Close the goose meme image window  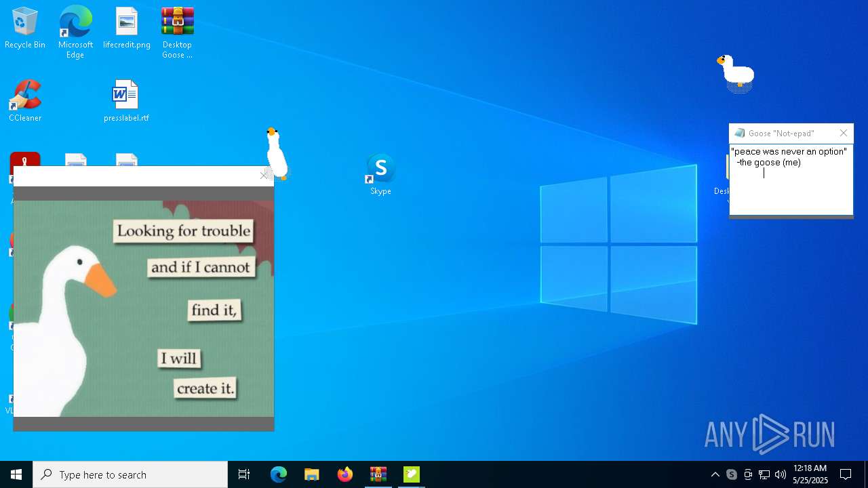tap(264, 176)
